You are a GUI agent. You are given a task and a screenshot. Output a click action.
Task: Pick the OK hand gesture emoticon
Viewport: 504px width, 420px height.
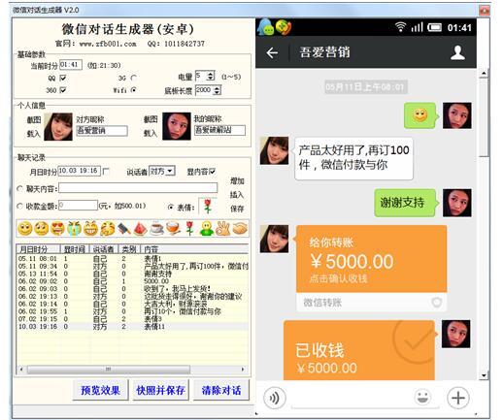tap(223, 229)
